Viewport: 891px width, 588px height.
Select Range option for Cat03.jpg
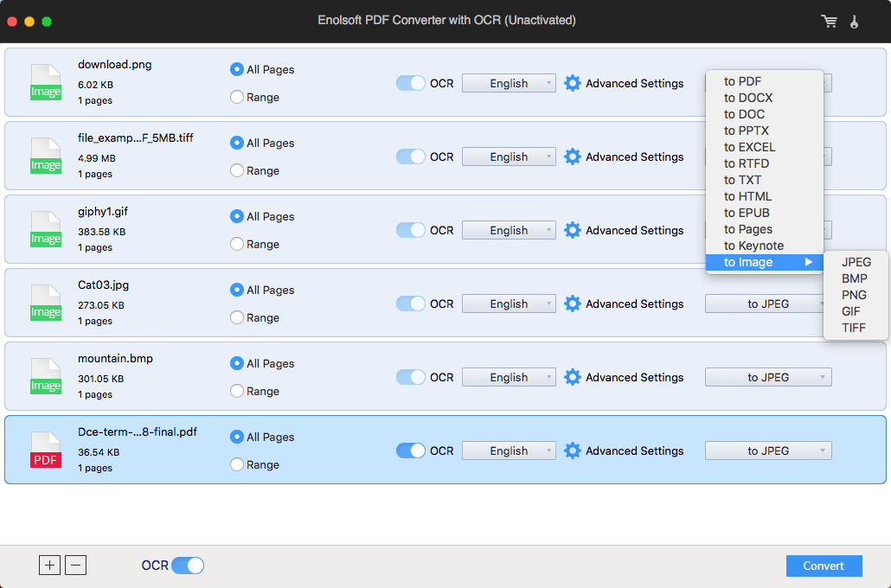coord(237,317)
